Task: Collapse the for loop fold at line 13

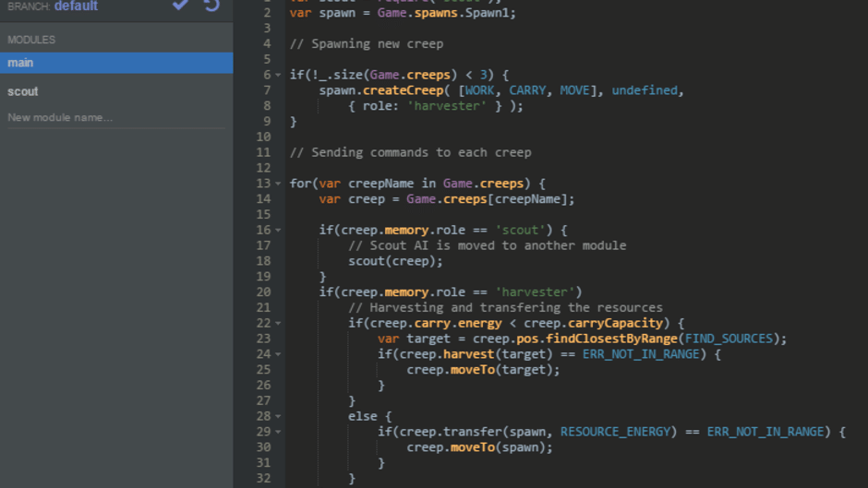Action: pyautogui.click(x=278, y=184)
